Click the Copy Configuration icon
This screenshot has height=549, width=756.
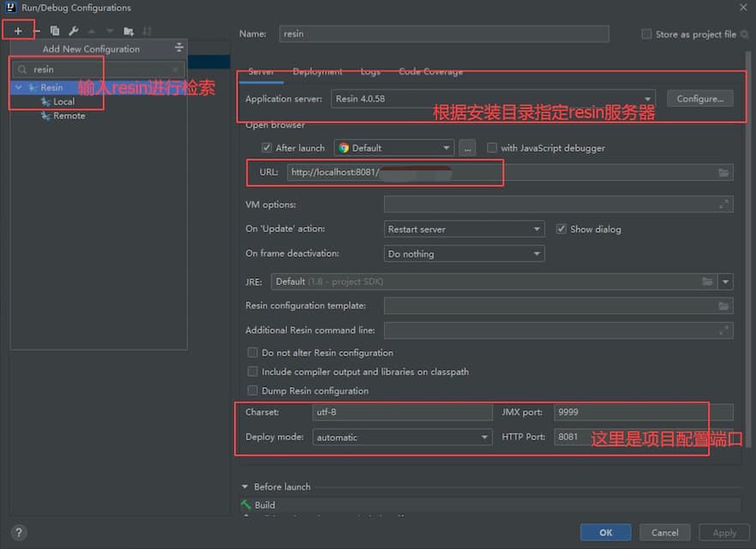[55, 31]
